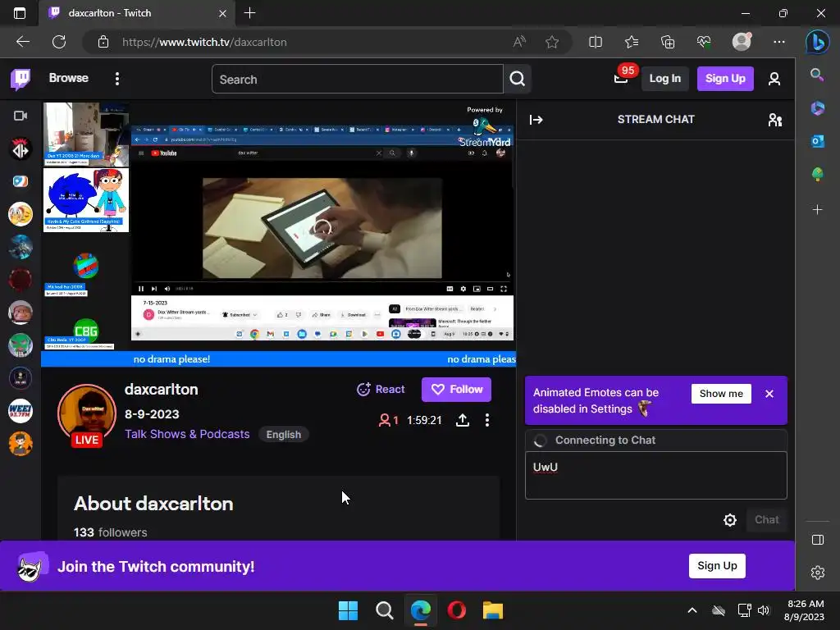Click the followed channels camera icon in sidebar
The height and width of the screenshot is (630, 840).
pyautogui.click(x=21, y=116)
